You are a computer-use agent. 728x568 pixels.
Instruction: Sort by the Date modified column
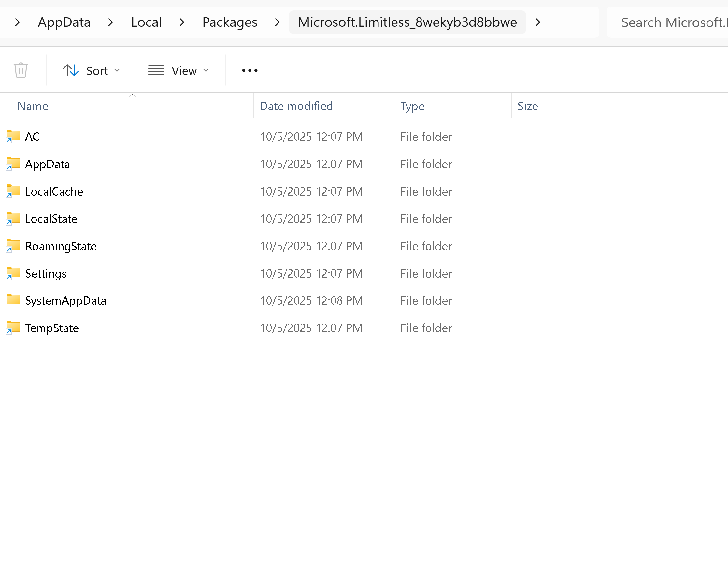tap(296, 106)
